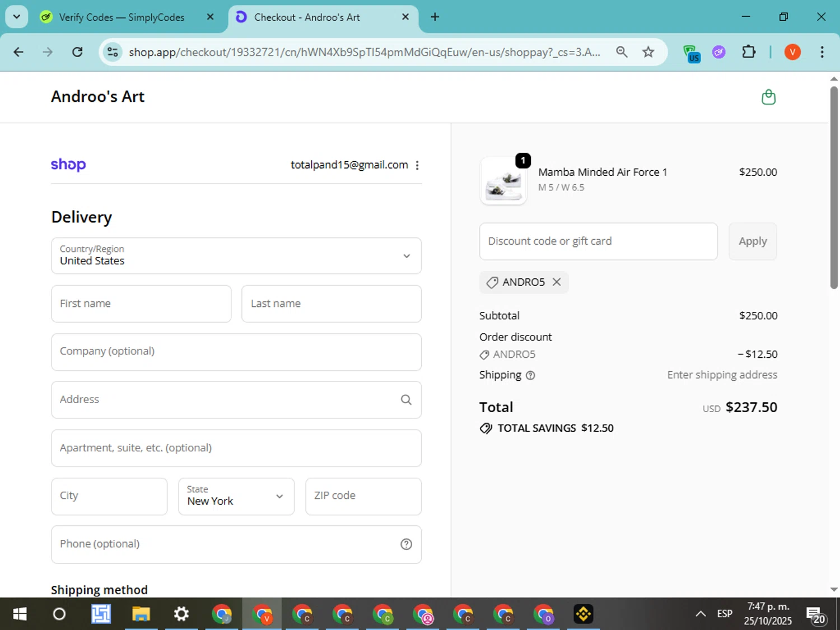Open the browser zoom magnifier
This screenshot has height=630, width=840.
622,52
